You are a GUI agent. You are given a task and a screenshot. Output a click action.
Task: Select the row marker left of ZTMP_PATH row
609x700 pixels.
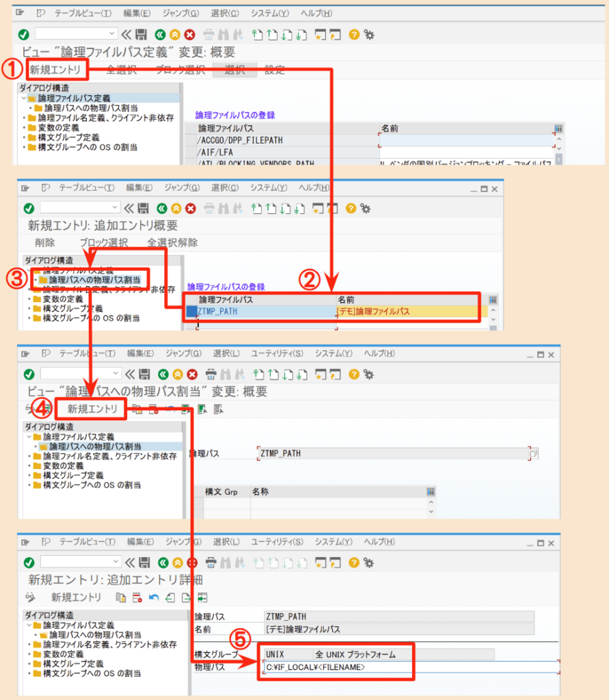coord(191,312)
